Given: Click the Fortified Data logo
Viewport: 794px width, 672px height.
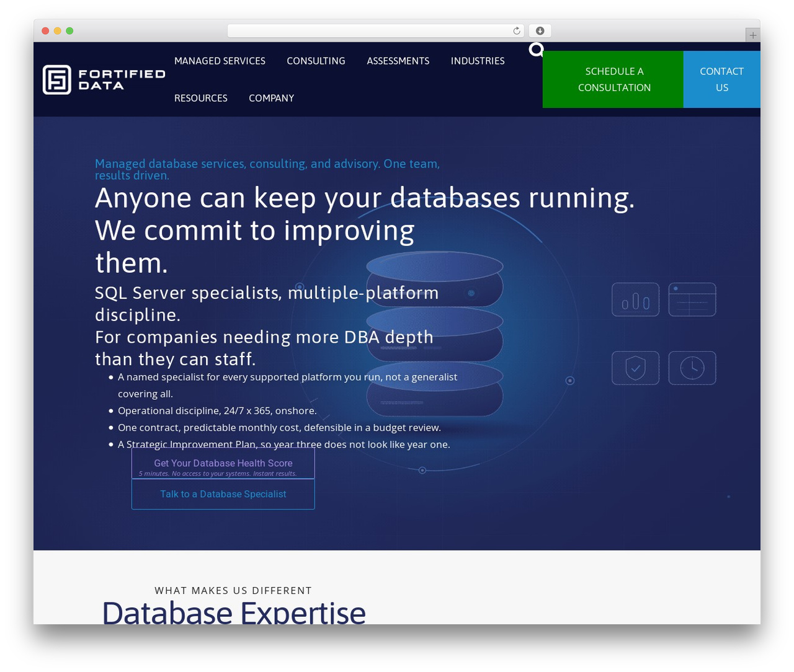Looking at the screenshot, I should tap(104, 79).
